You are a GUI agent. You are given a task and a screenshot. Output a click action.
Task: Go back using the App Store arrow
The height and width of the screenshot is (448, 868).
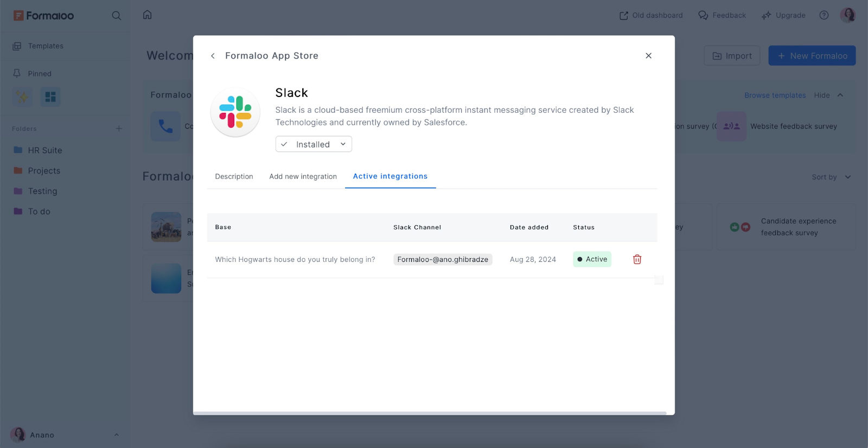click(x=213, y=56)
